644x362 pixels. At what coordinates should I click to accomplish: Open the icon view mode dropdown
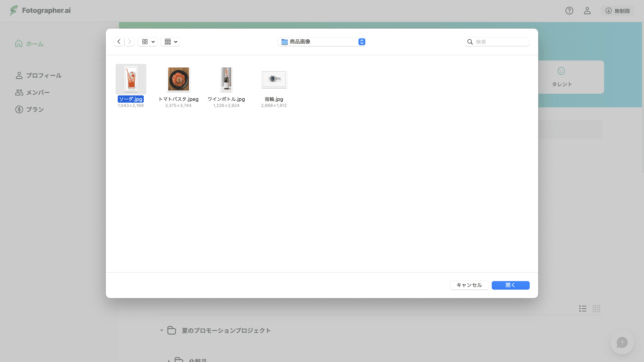click(x=148, y=42)
